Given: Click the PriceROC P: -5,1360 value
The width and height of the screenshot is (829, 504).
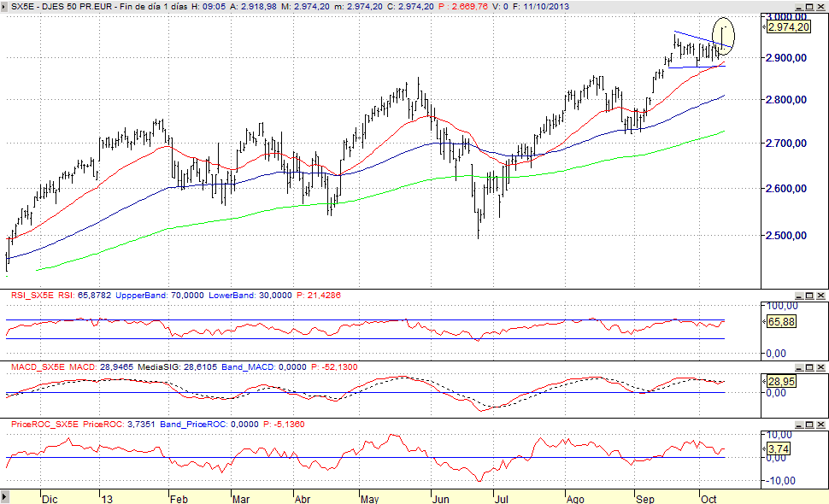Looking at the screenshot, I should [x=284, y=425].
